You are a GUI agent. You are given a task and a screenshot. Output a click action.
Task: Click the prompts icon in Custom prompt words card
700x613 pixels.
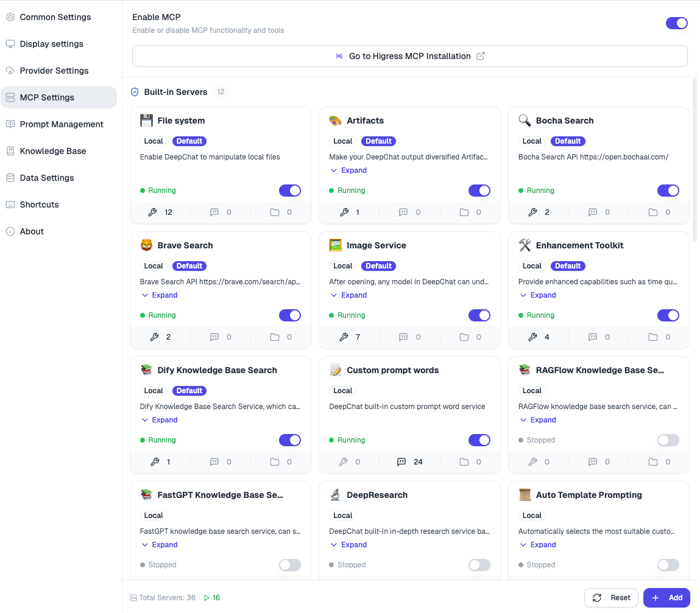pyautogui.click(x=402, y=462)
